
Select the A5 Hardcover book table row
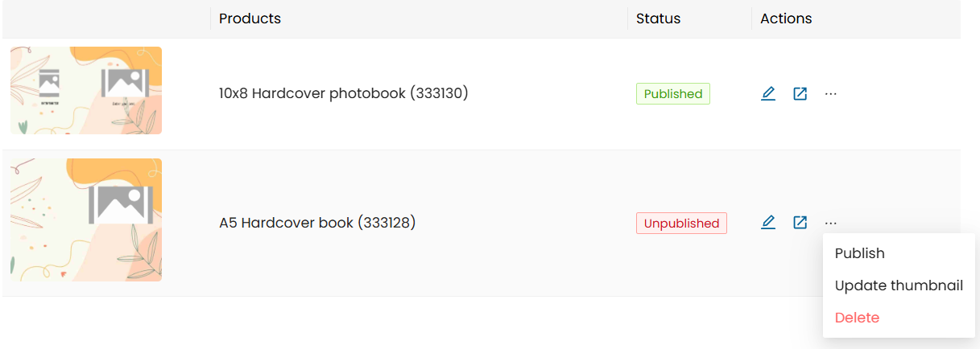coord(482,223)
